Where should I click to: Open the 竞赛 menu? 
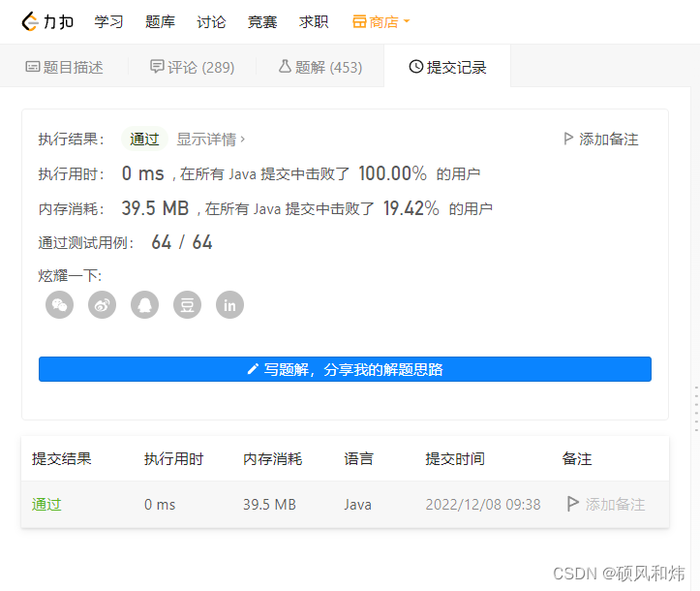[x=262, y=21]
